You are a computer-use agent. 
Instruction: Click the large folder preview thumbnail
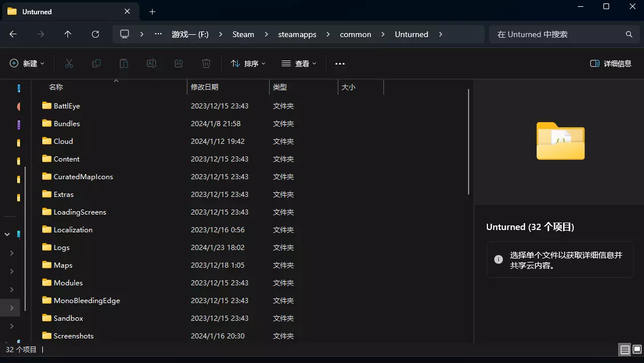560,140
